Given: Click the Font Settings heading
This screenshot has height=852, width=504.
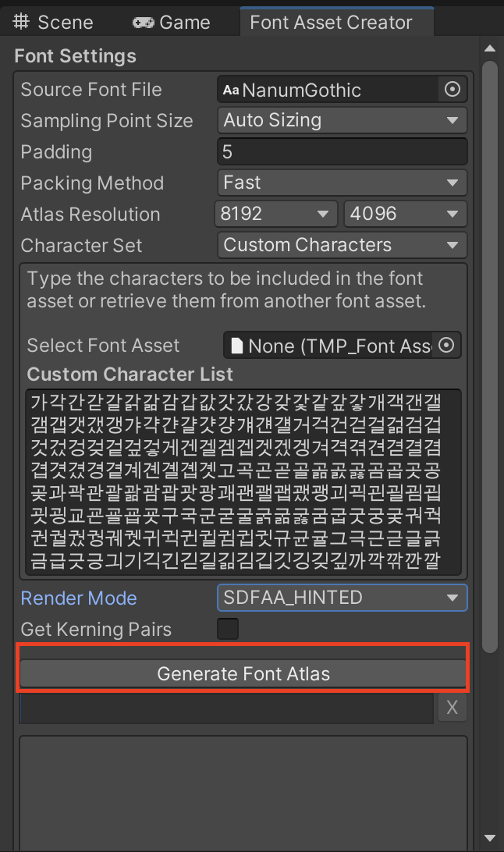Looking at the screenshot, I should pos(76,56).
